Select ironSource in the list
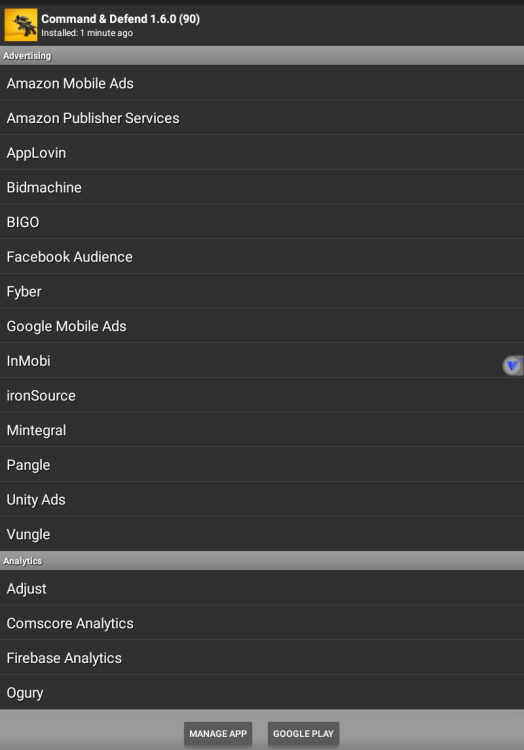This screenshot has height=750, width=524. coord(262,396)
